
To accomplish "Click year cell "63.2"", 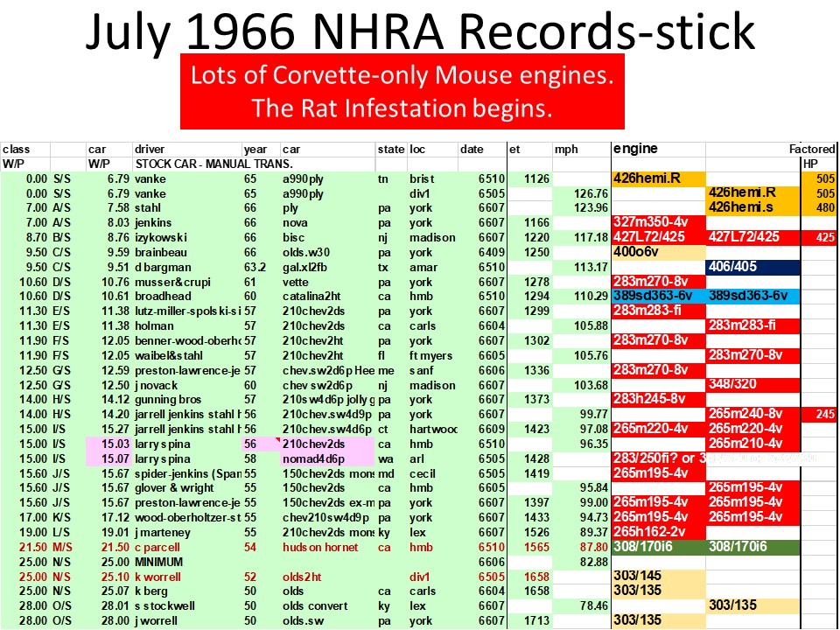I will 255,268.
